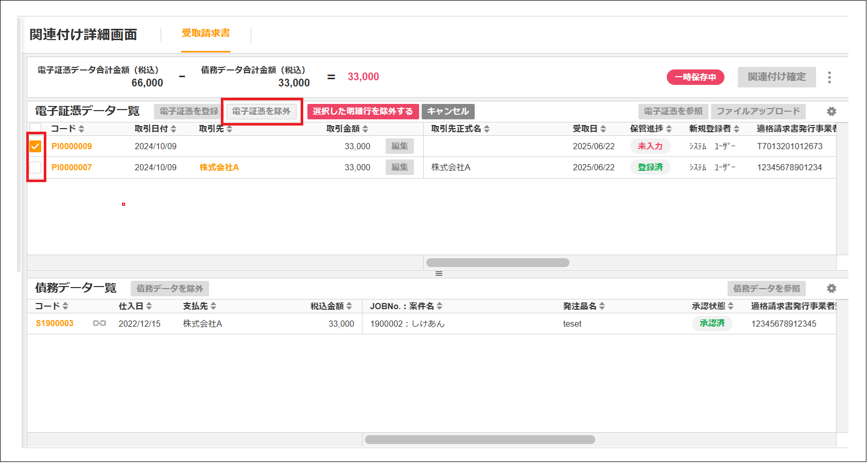Check the PI0000007 row checkbox

tap(36, 168)
